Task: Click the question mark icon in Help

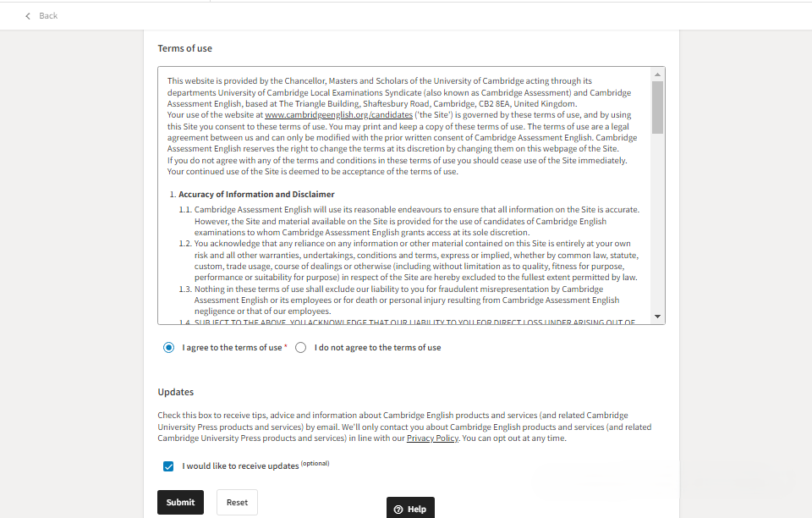Action: tap(398, 509)
